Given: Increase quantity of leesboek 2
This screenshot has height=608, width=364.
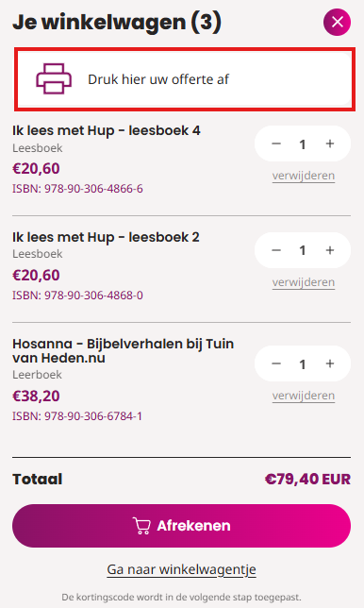Looking at the screenshot, I should click(329, 250).
